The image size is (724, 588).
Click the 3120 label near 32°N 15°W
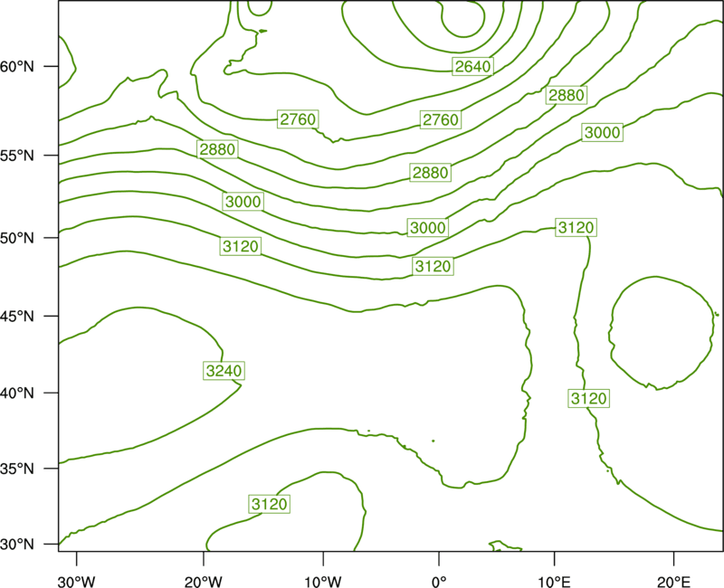pos(270,504)
